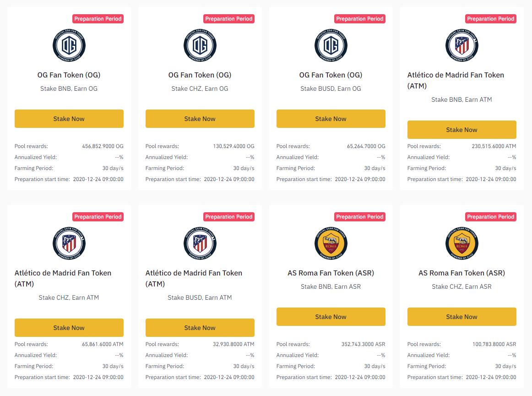Click the 'Stake BNB, Earn OG' subtitle
This screenshot has height=396, width=532.
69,88
